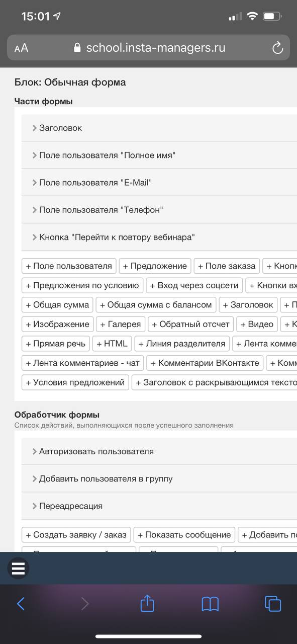Expand Добавить пользователя в группу handler

coord(159,478)
